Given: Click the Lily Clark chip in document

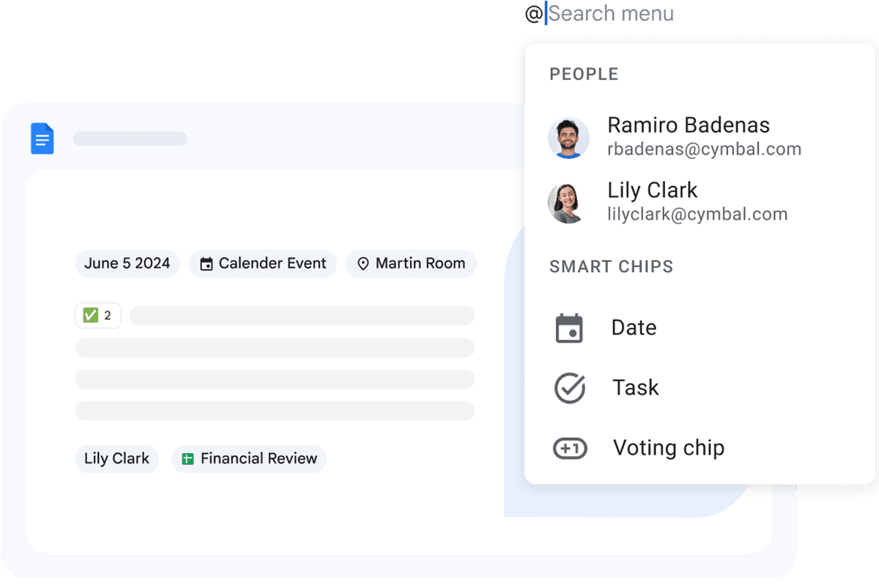Looking at the screenshot, I should [116, 459].
